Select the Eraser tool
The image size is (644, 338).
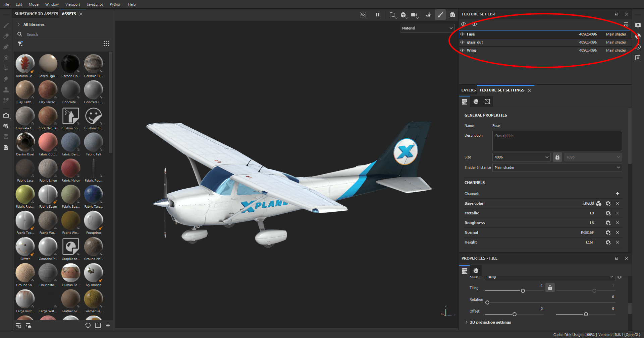[x=6, y=36]
